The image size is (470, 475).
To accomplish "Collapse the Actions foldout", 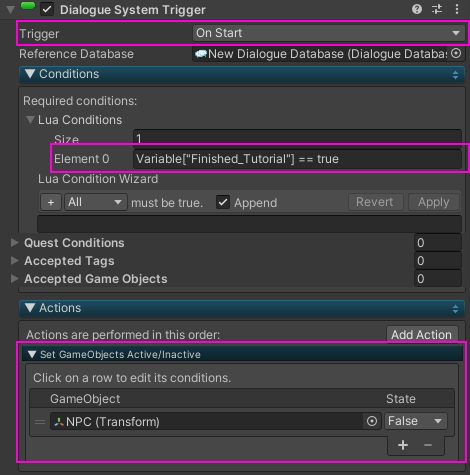I will [x=30, y=308].
